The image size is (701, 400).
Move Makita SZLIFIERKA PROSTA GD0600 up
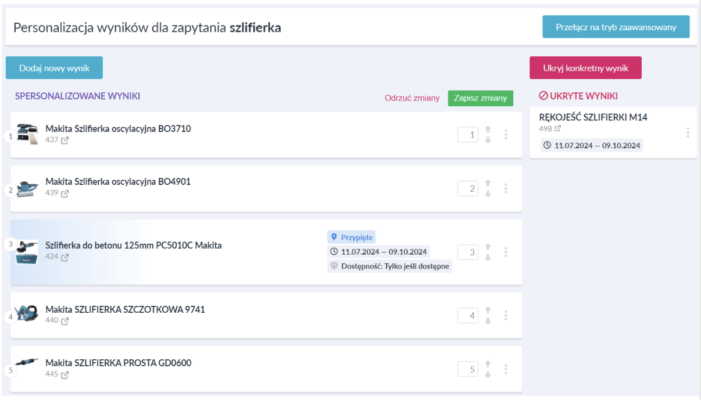(x=488, y=364)
